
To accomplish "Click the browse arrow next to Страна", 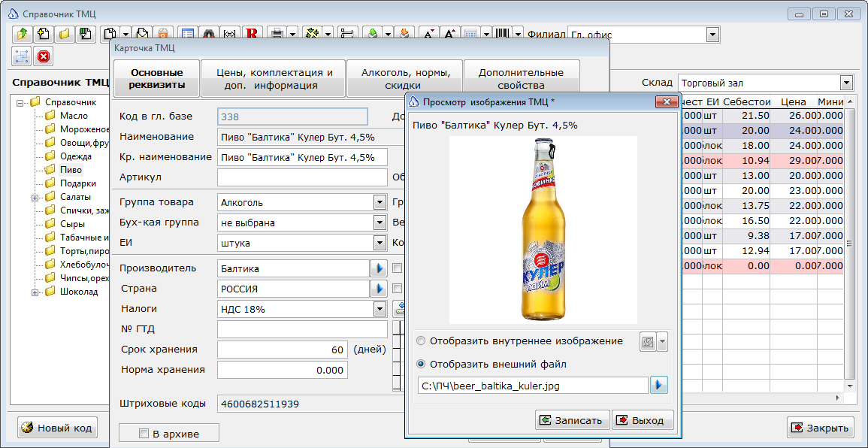I will click(378, 289).
